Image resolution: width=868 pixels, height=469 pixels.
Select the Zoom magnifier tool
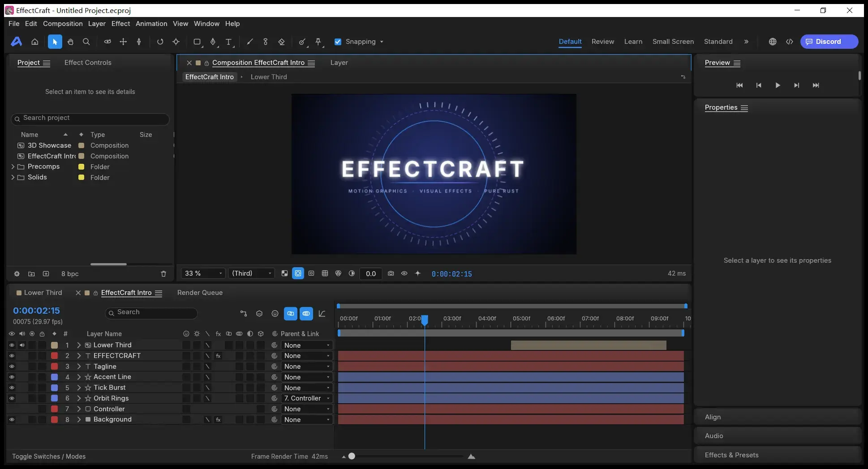[x=86, y=42]
